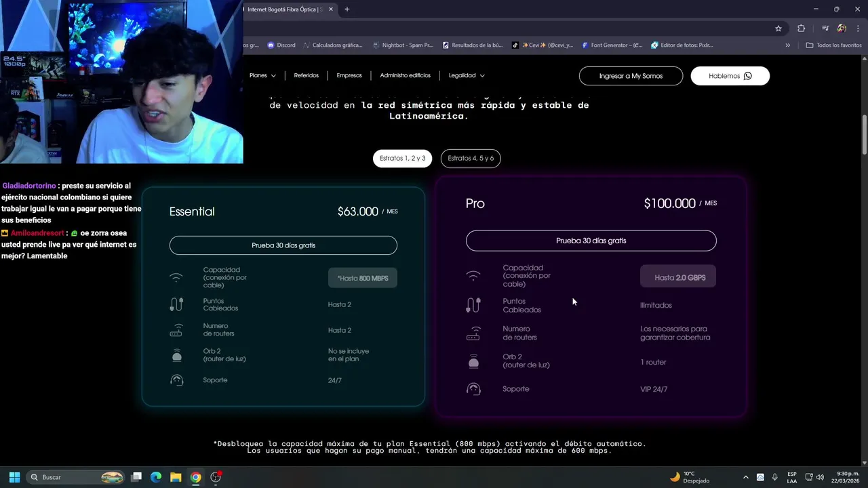Image resolution: width=868 pixels, height=488 pixels.
Task: Switch to Google Chrome in the taskbar
Action: click(x=195, y=477)
